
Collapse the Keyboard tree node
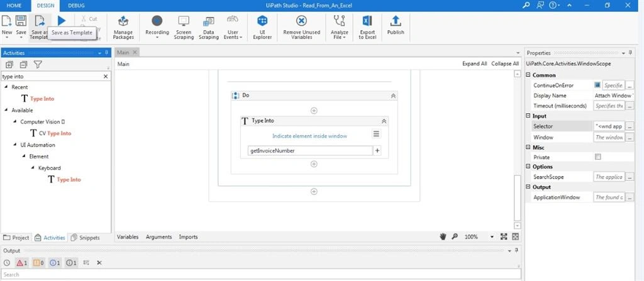(x=33, y=168)
